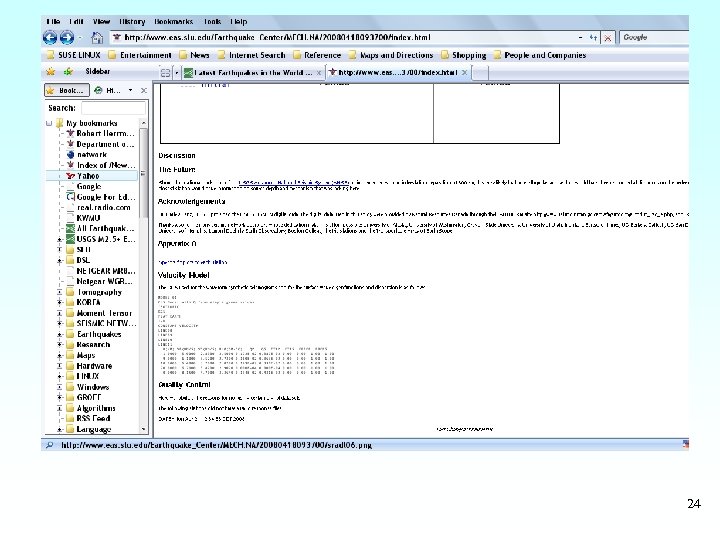Open the News bookmark folder
The image size is (720, 540).
(x=195, y=55)
